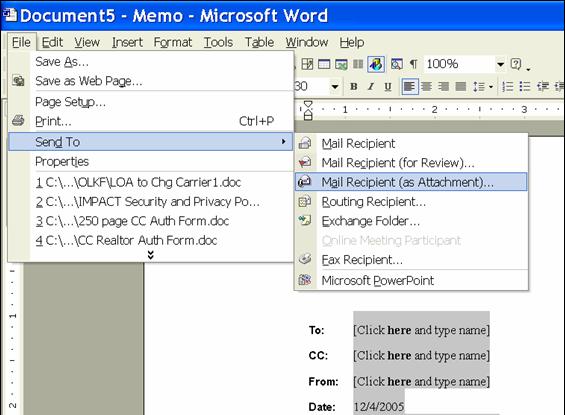Open the File menu
The image size is (565, 415).
pyautogui.click(x=22, y=42)
